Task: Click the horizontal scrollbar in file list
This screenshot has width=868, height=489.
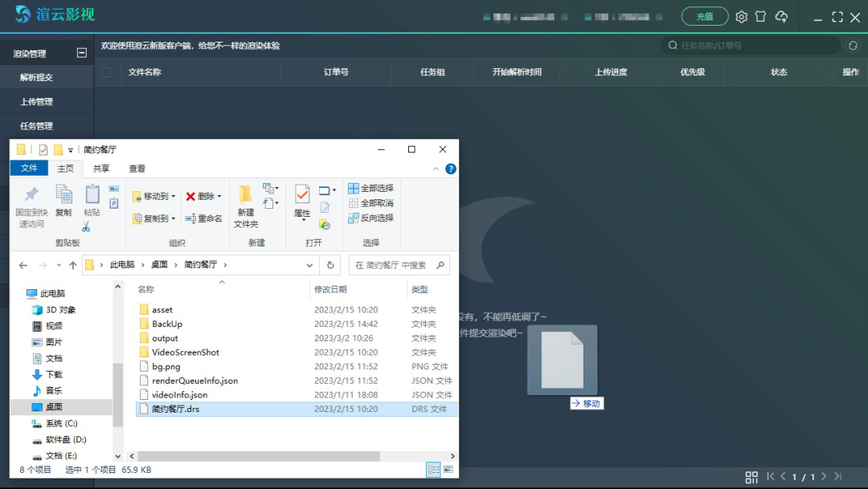Action: (257, 455)
